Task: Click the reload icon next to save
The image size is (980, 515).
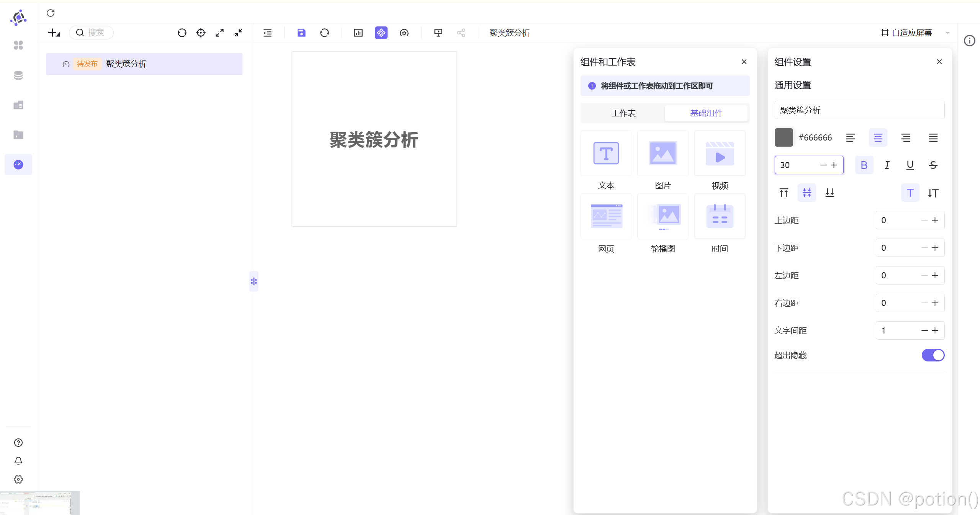Action: pyautogui.click(x=324, y=33)
